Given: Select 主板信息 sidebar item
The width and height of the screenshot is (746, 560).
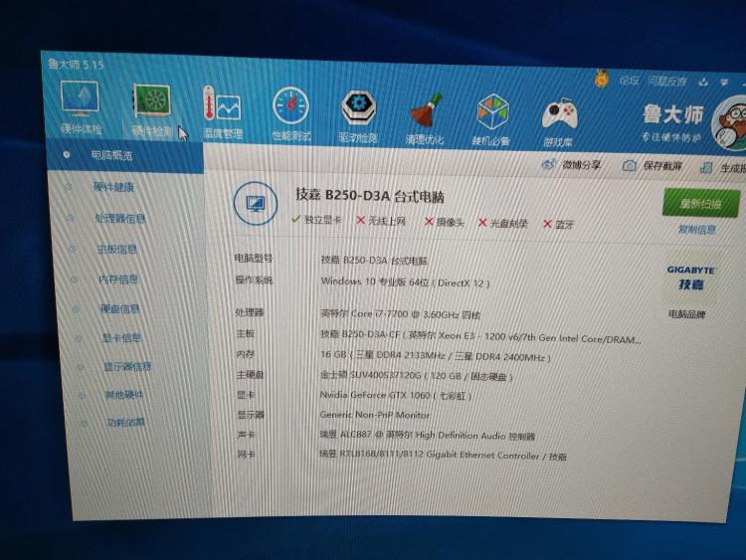Looking at the screenshot, I should [x=116, y=250].
